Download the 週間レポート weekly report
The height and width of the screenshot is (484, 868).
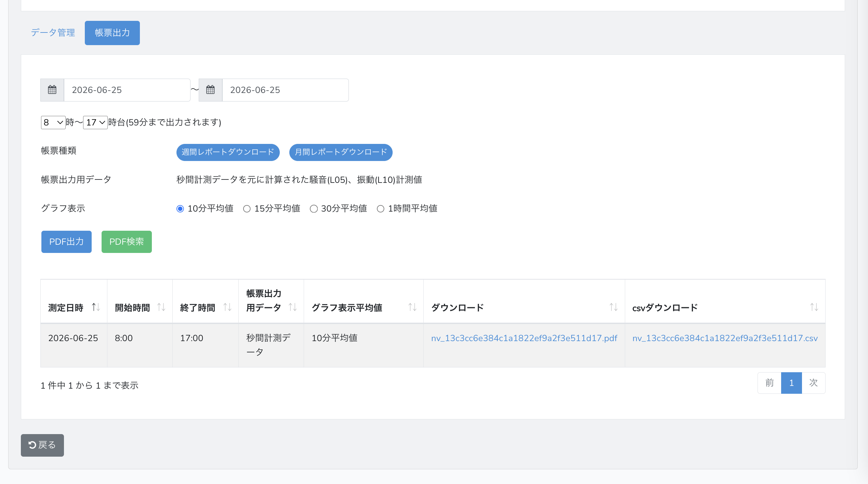[x=228, y=152]
